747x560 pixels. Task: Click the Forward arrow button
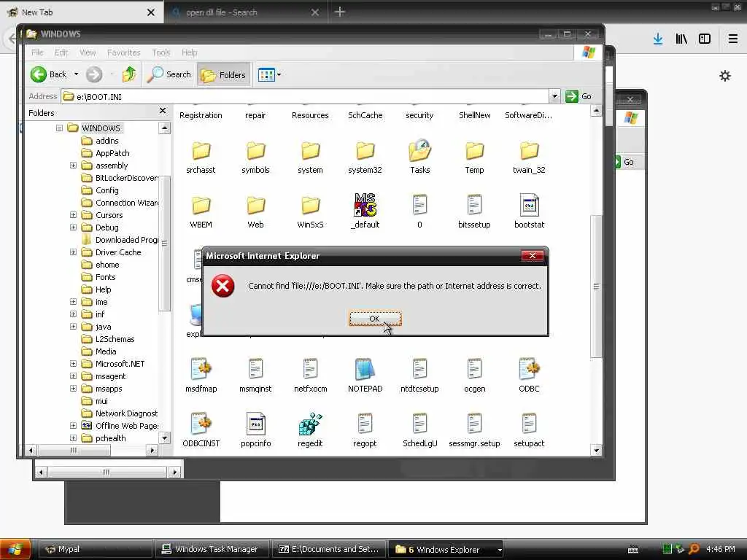pos(94,74)
